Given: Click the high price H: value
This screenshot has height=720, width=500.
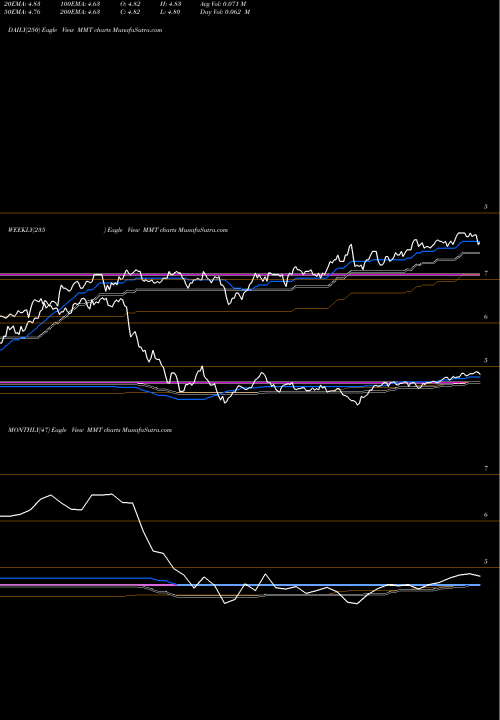Looking at the screenshot, I should tap(170, 3).
